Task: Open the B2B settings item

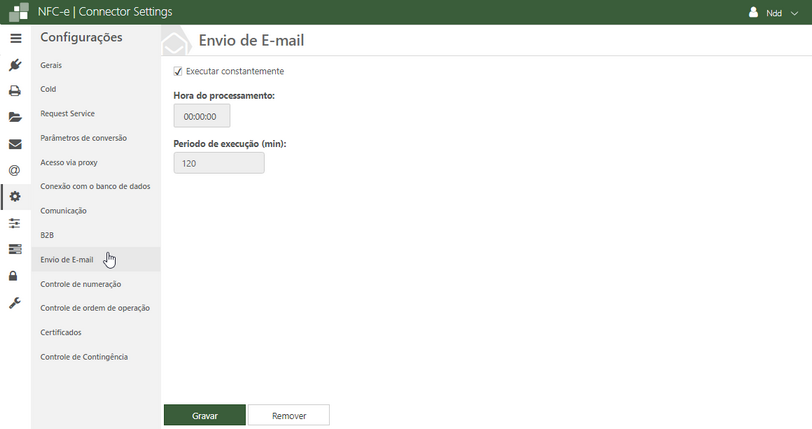Action: point(47,235)
